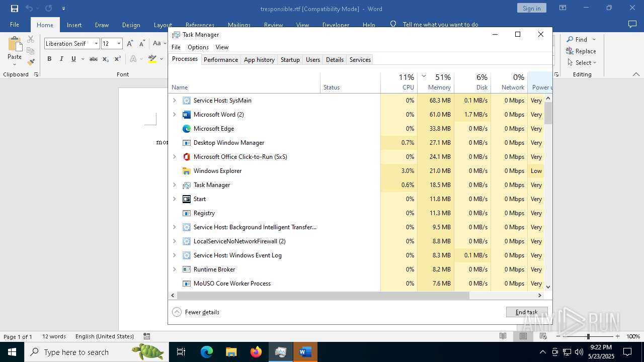644x362 pixels.
Task: Switch to the Design ribbon tab
Action: coord(131,25)
